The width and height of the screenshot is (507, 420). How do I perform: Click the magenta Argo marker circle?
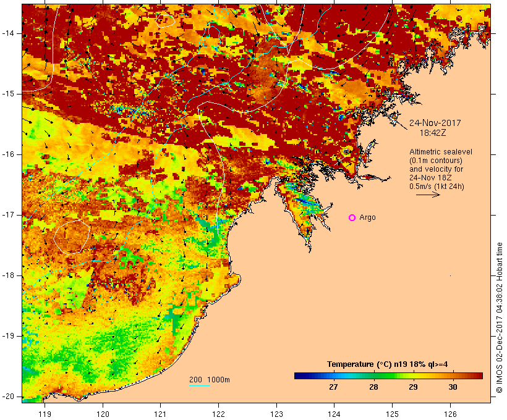[x=352, y=218]
